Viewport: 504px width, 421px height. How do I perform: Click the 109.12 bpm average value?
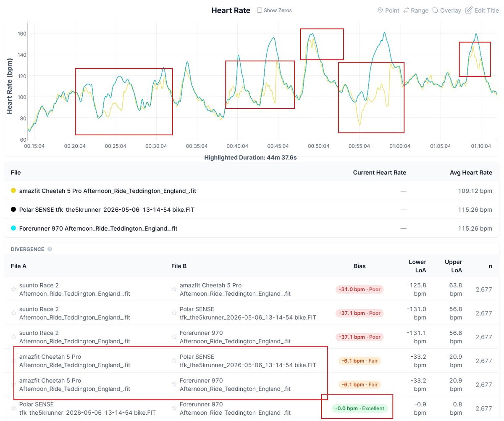475,191
